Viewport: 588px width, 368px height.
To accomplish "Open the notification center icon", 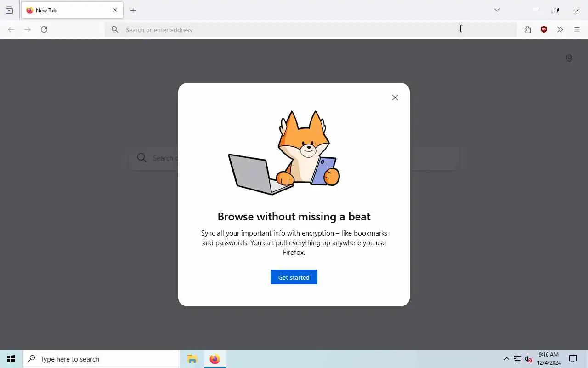I will click(573, 359).
